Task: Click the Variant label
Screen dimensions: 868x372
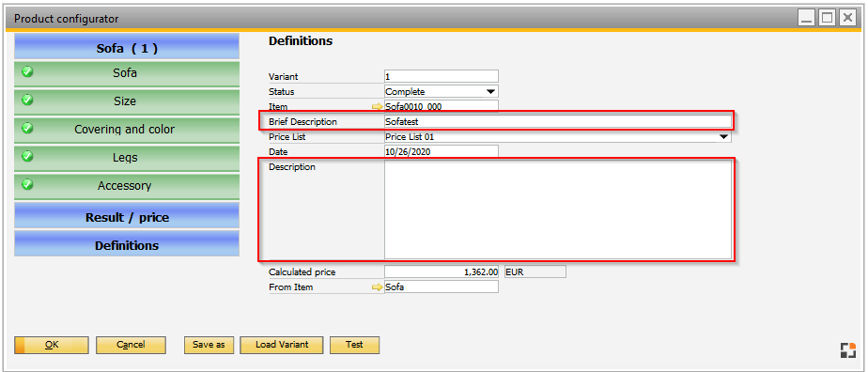Action: (284, 76)
